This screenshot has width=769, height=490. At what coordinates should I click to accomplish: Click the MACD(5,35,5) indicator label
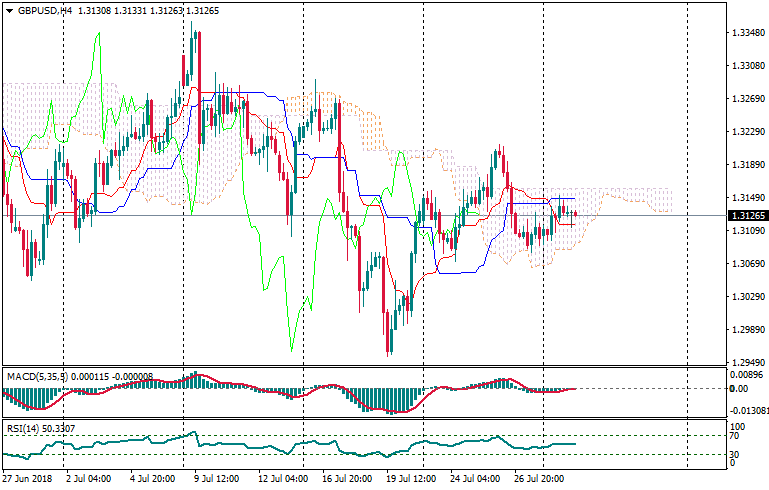coord(37,376)
